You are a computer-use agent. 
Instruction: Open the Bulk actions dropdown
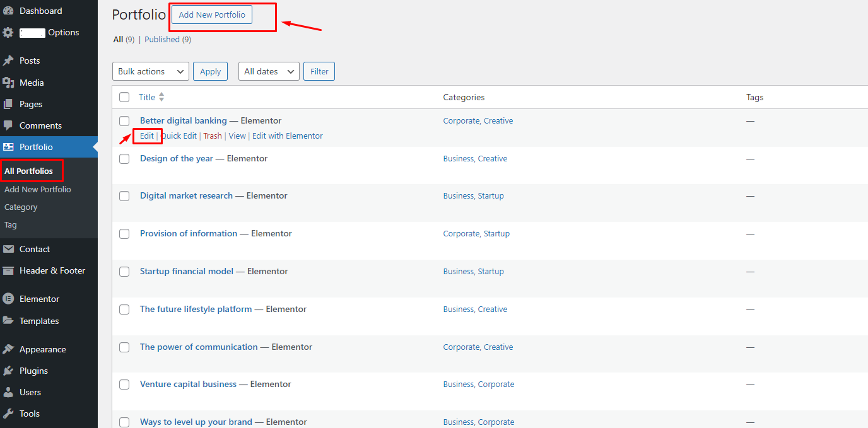(x=150, y=71)
